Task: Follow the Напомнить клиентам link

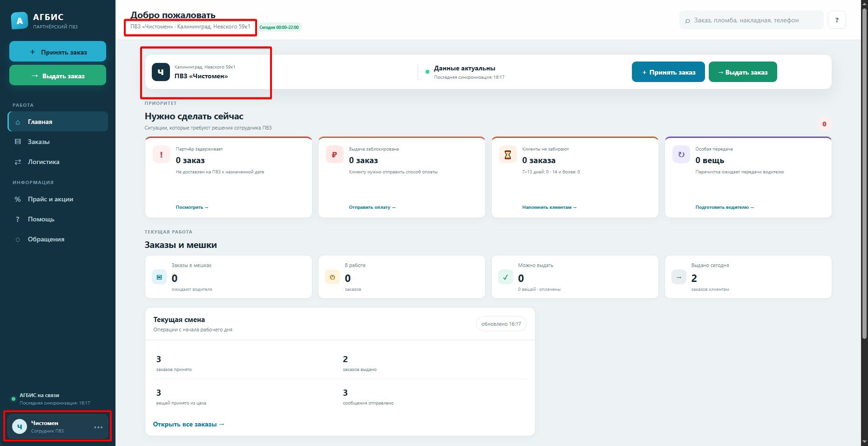Action: pyautogui.click(x=549, y=207)
